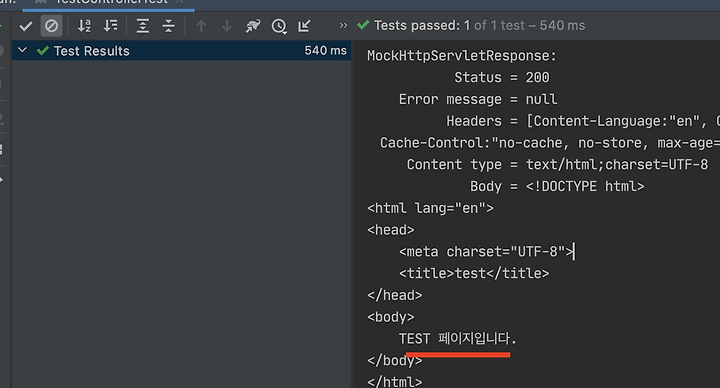
Task: Expand all test nodes
Action: tap(143, 26)
